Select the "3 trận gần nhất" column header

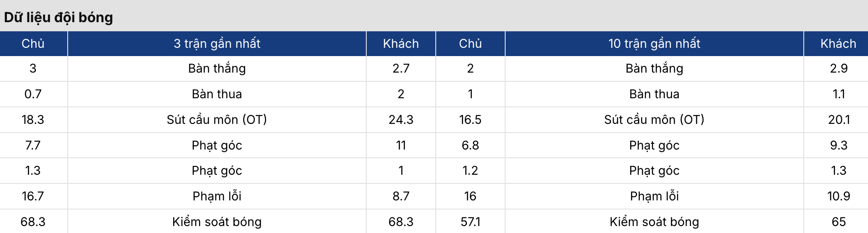point(217,43)
